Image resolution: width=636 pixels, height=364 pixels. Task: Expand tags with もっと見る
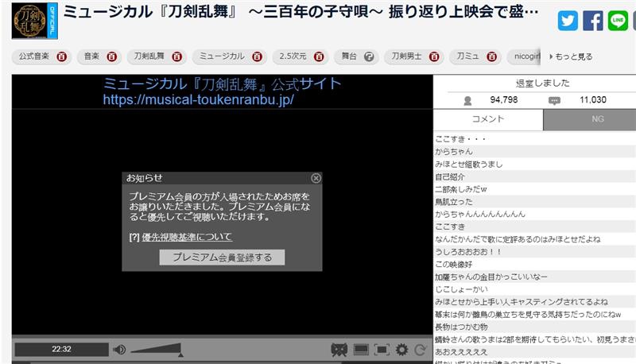pyautogui.click(x=571, y=56)
